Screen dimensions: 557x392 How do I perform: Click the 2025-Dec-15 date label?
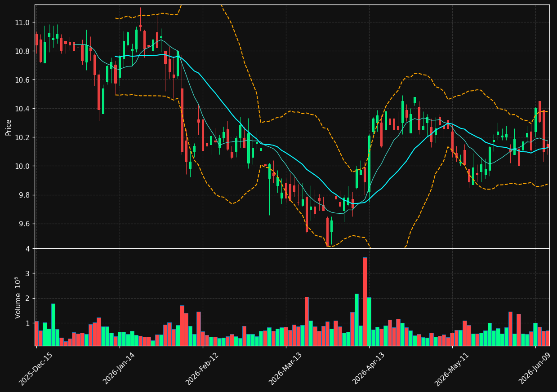[36, 369]
